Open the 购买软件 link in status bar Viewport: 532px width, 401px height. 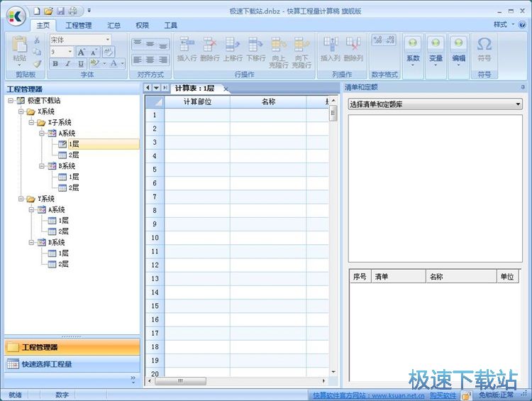coord(443,395)
